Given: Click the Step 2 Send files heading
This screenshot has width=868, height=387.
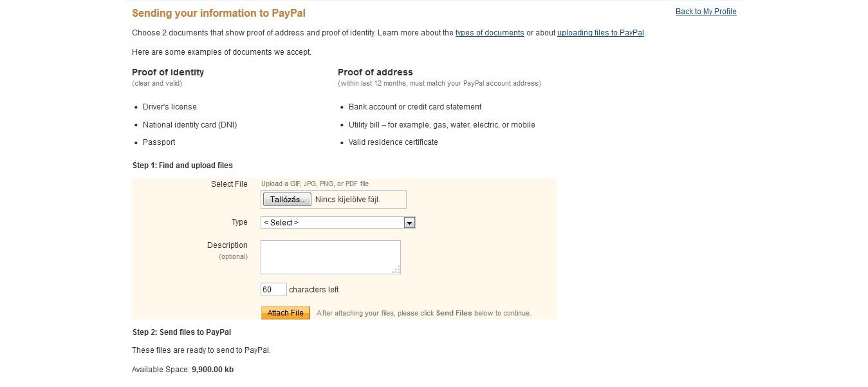Looking at the screenshot, I should [181, 332].
